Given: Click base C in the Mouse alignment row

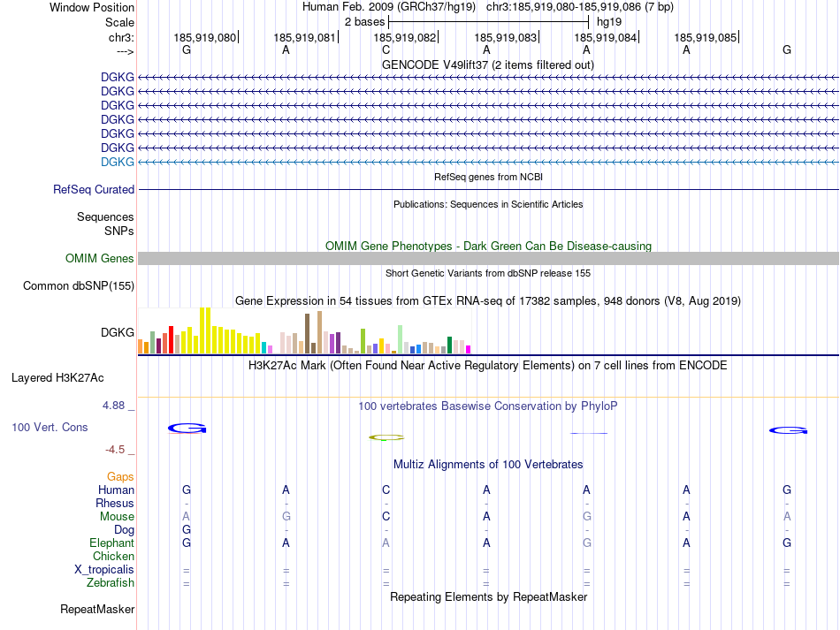Looking at the screenshot, I should [386, 517].
